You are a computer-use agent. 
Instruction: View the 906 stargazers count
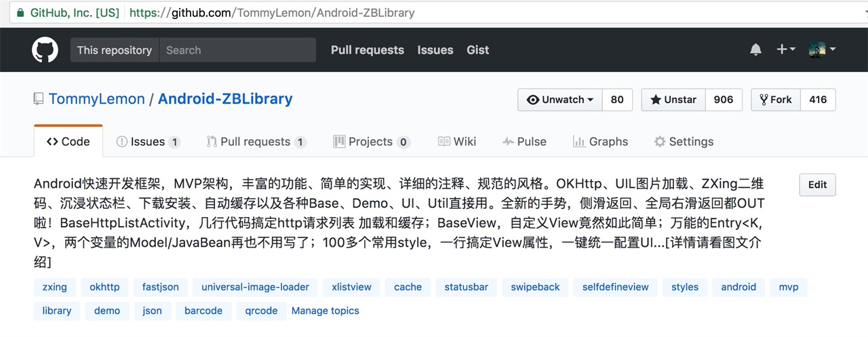[724, 100]
